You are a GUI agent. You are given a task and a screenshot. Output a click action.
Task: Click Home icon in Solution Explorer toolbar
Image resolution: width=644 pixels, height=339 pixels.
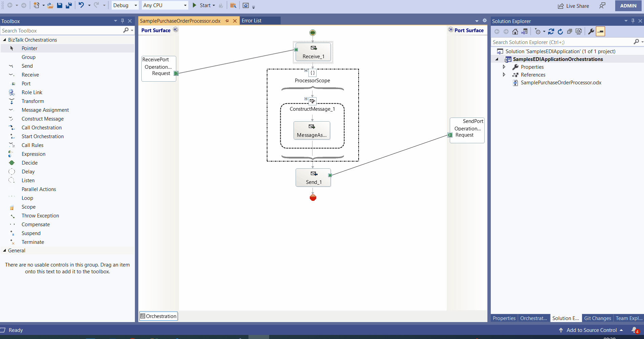tap(515, 31)
